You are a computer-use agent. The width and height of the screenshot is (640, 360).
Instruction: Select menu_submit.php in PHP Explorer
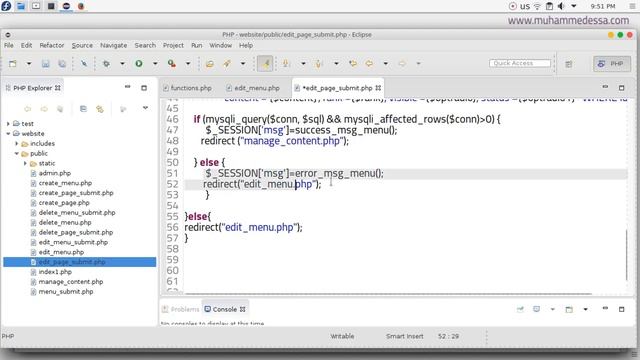coord(66,291)
